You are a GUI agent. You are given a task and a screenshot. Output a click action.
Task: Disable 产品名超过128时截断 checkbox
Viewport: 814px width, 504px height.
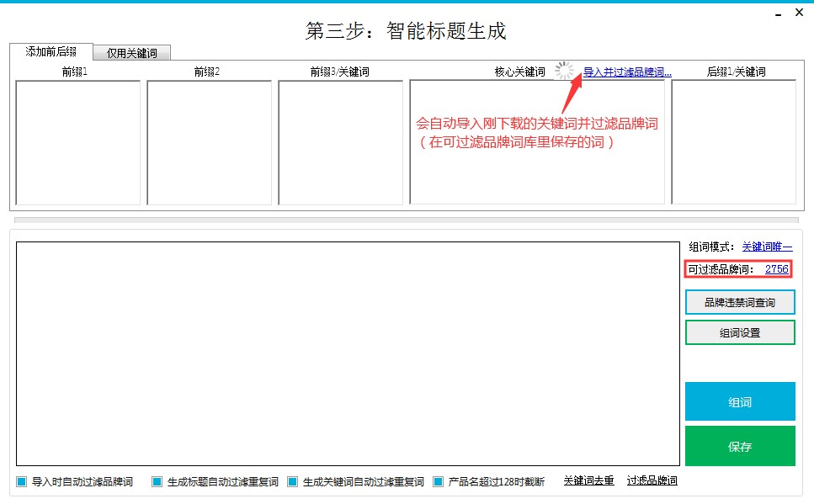[439, 482]
